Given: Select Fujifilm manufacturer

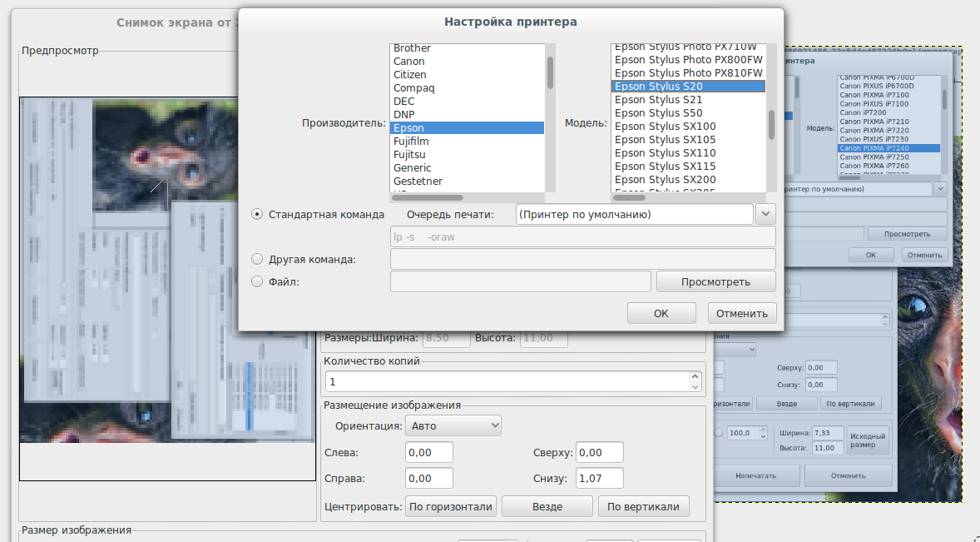Looking at the screenshot, I should [467, 142].
